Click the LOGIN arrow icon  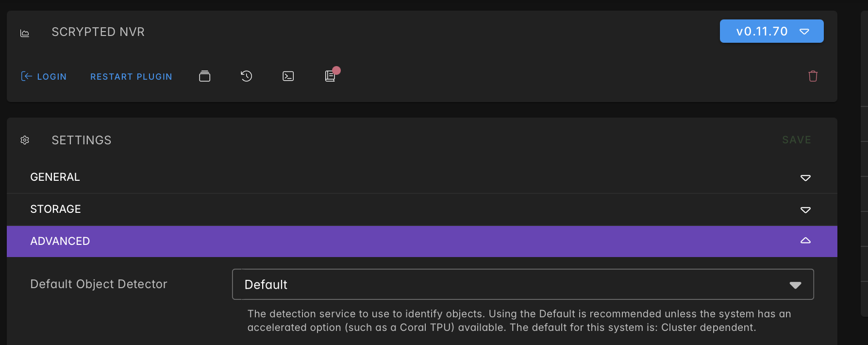26,76
